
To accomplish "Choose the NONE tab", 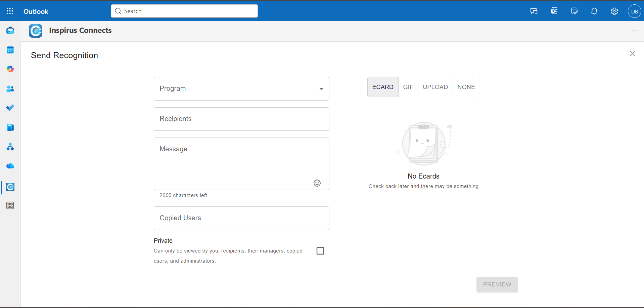I will point(466,87).
